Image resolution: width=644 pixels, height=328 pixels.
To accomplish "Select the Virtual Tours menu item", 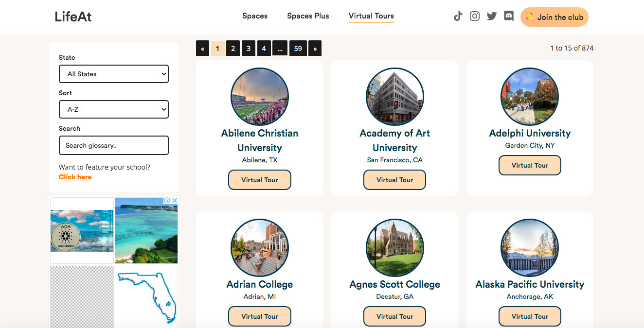I will (x=371, y=16).
